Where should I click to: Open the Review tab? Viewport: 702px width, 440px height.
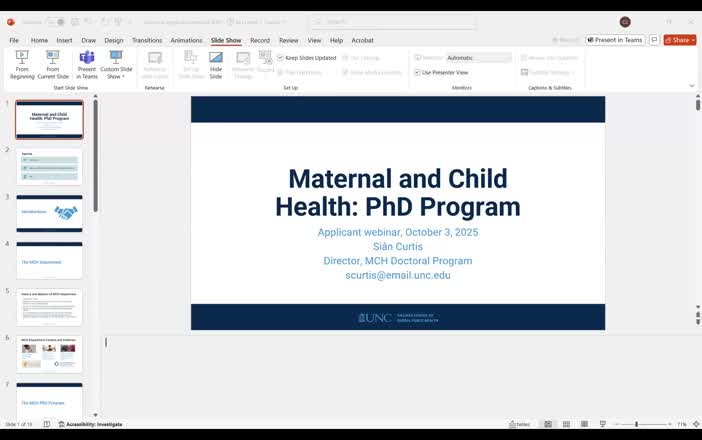289,40
